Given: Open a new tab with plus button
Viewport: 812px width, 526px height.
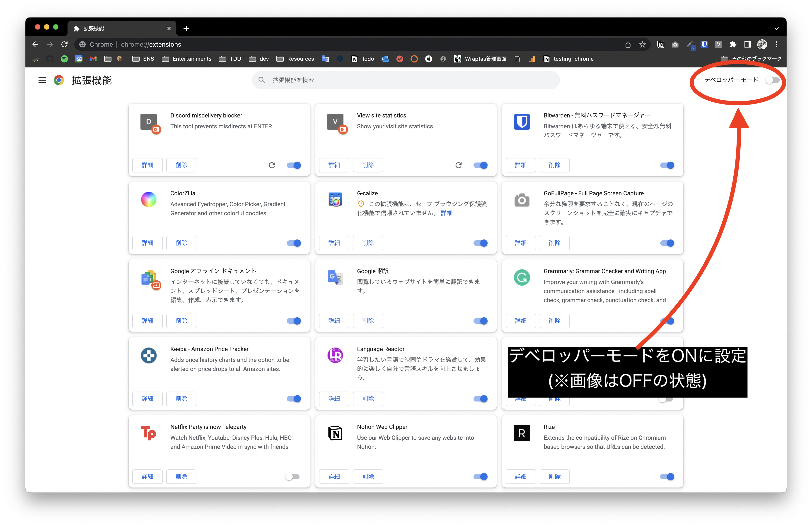Looking at the screenshot, I should [x=186, y=29].
